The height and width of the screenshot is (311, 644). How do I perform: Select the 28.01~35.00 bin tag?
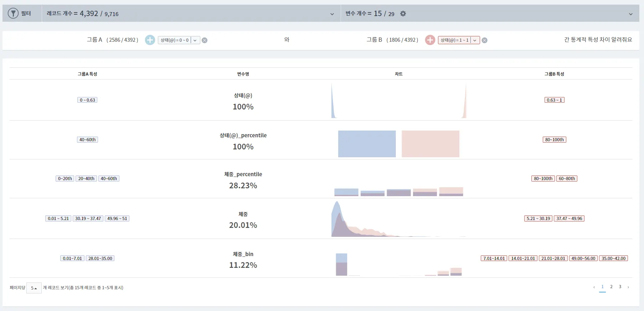[x=100, y=258]
